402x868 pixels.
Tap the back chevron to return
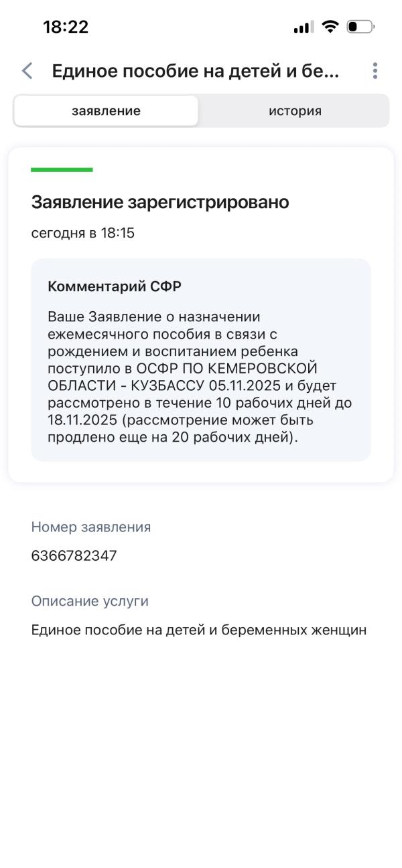tap(27, 70)
